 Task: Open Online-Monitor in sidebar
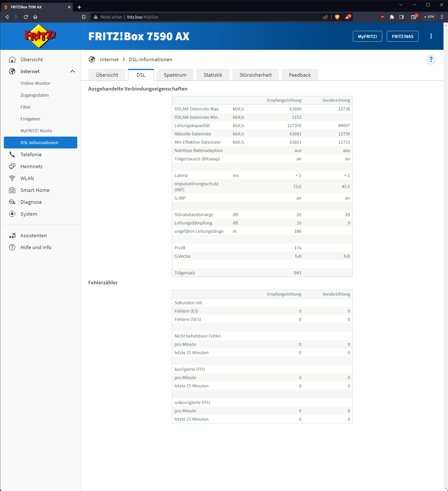(x=36, y=83)
